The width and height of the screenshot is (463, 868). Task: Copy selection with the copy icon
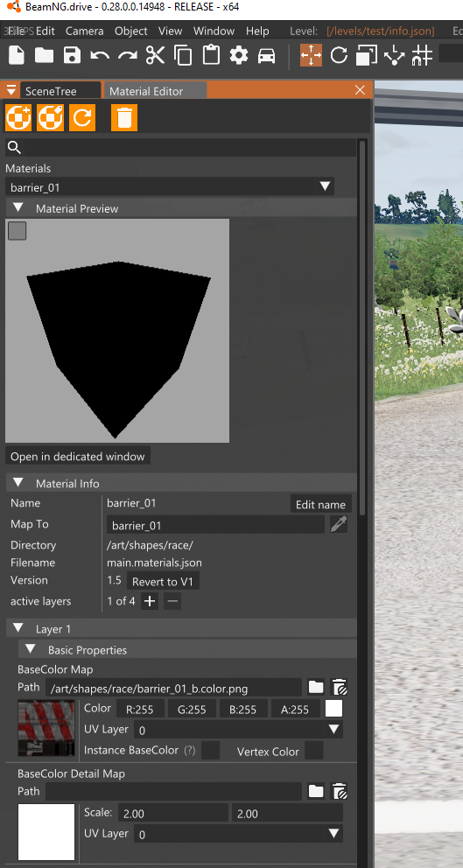pos(183,55)
